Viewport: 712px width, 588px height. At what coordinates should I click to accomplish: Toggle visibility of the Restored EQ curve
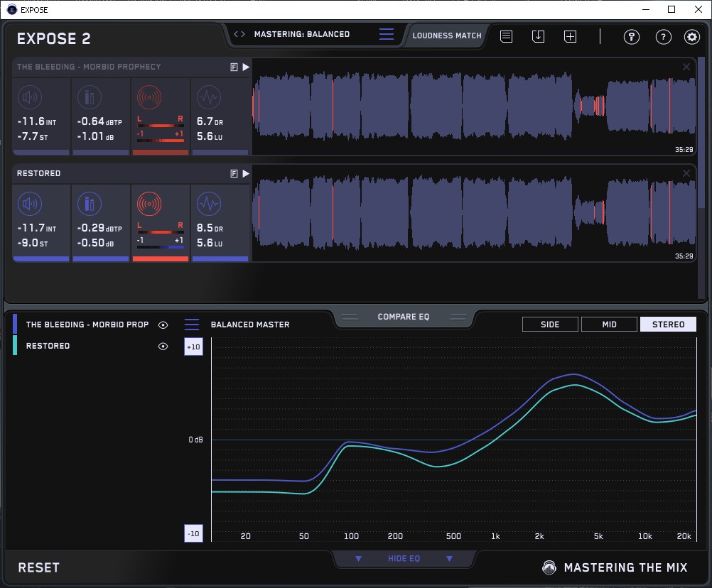163,346
